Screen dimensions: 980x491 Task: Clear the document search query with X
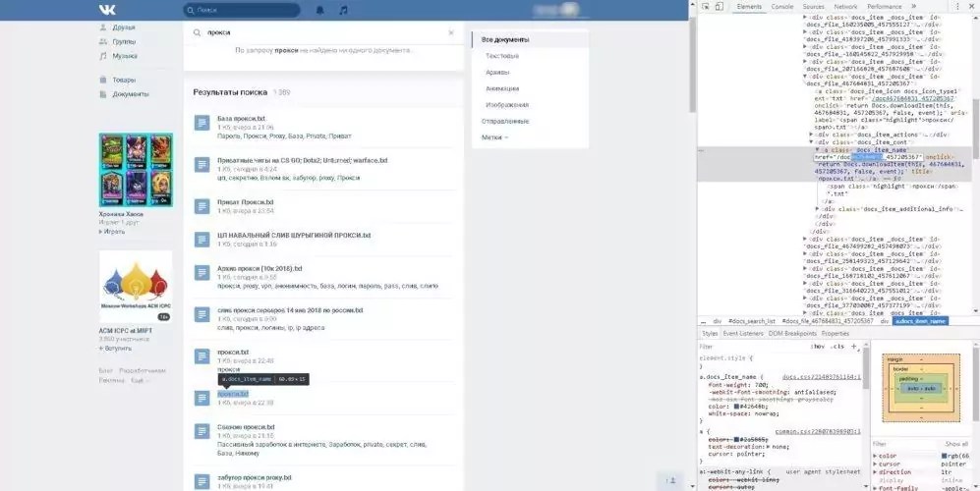(x=451, y=32)
